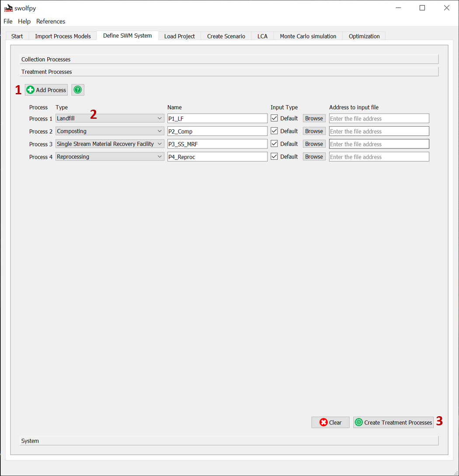Open the Composting type dropdown
The image size is (459, 476).
(110, 131)
